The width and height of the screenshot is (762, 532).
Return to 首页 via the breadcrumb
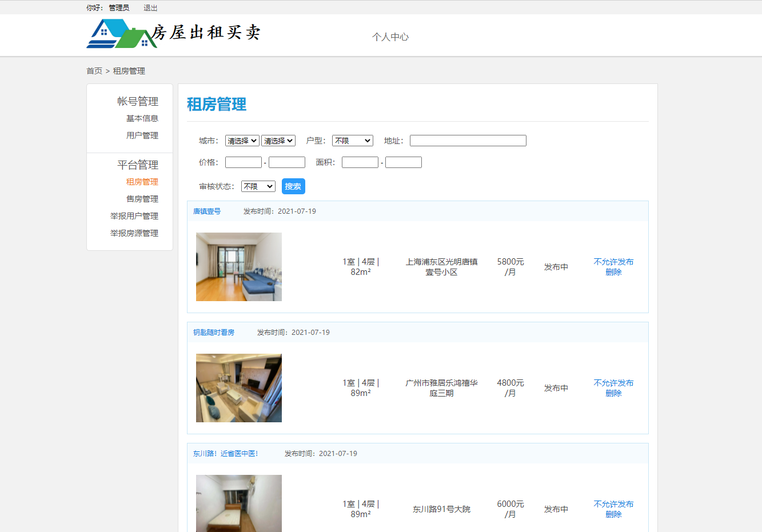(92, 70)
